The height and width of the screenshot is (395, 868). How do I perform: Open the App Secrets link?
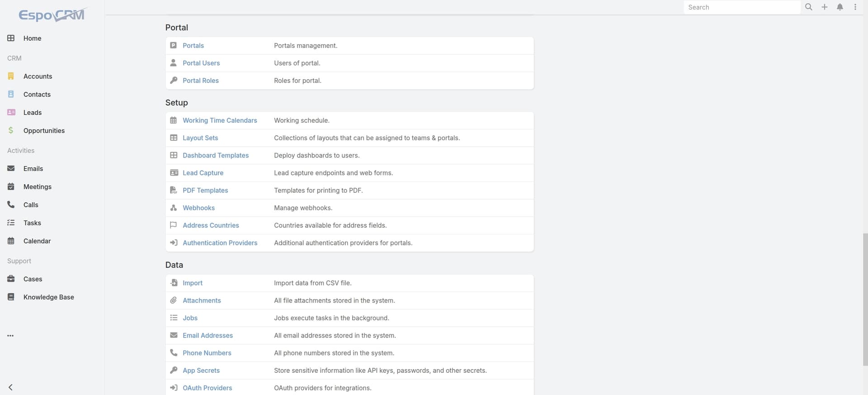click(201, 371)
